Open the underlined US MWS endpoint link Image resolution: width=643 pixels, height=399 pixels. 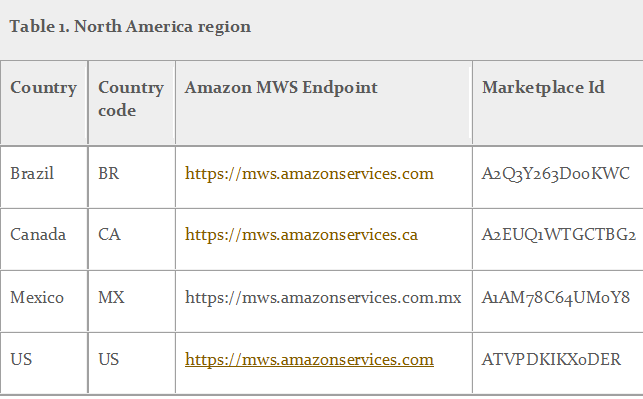309,360
